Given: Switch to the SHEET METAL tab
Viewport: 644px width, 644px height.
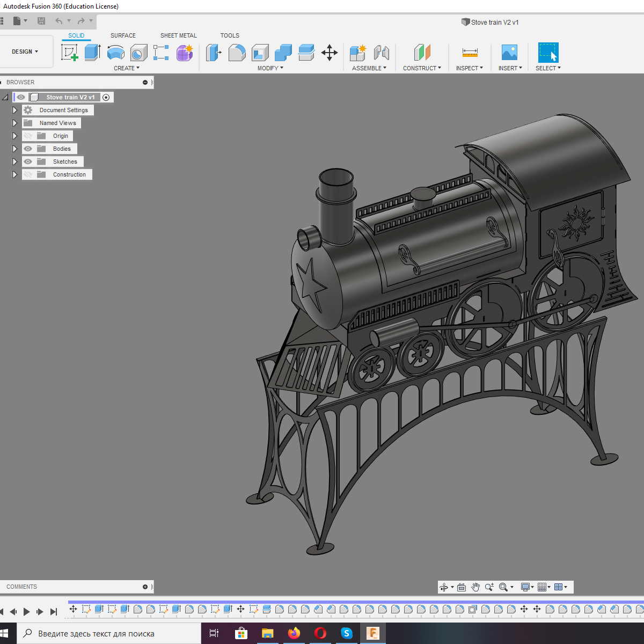Looking at the screenshot, I should click(178, 35).
